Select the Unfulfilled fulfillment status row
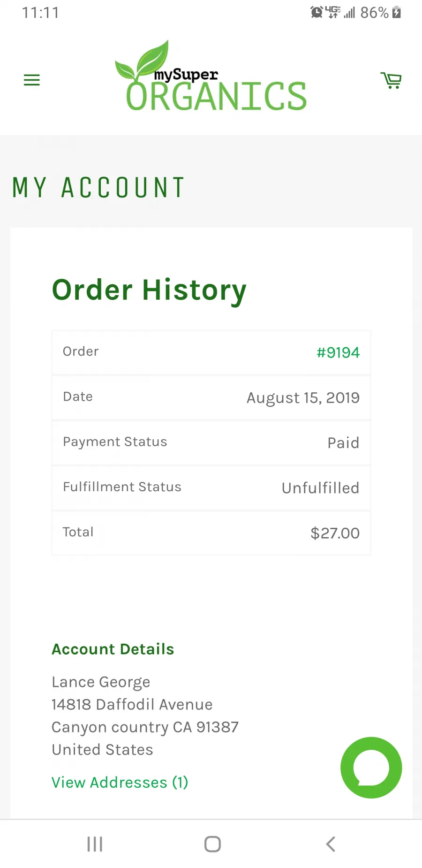422x868 pixels. click(x=211, y=487)
